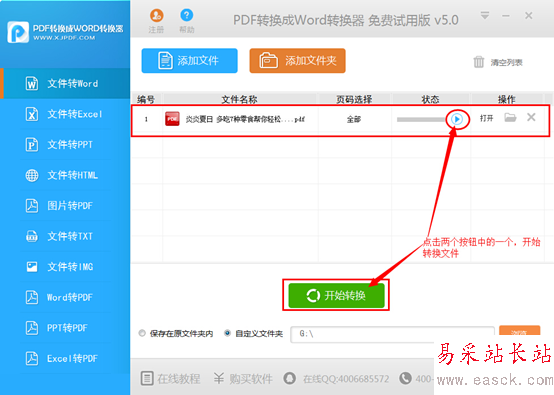
Task: Click the 状态 column header
Action: click(430, 99)
